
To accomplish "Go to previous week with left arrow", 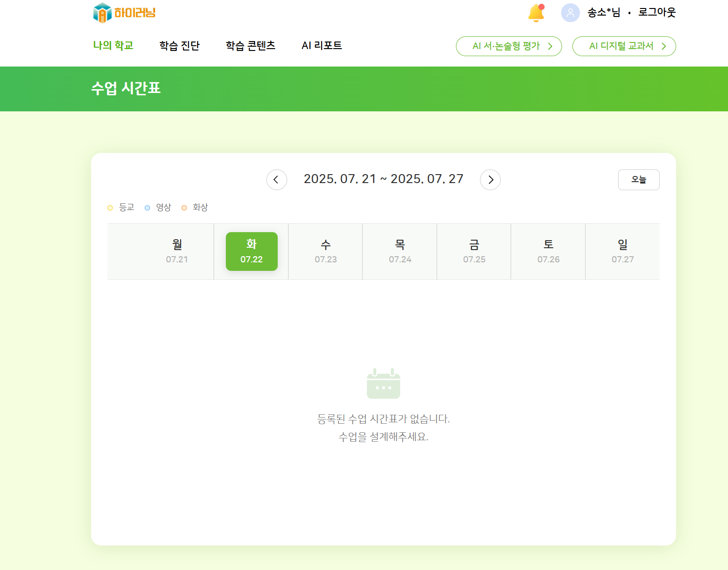I will (x=276, y=180).
